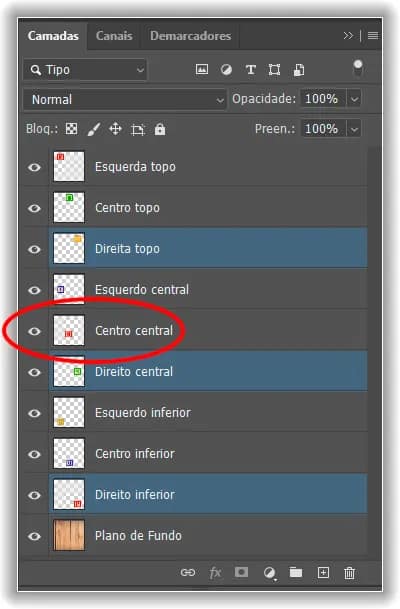The width and height of the screenshot is (400, 609).
Task: Switch to the Demarcadores tab
Action: tap(190, 36)
